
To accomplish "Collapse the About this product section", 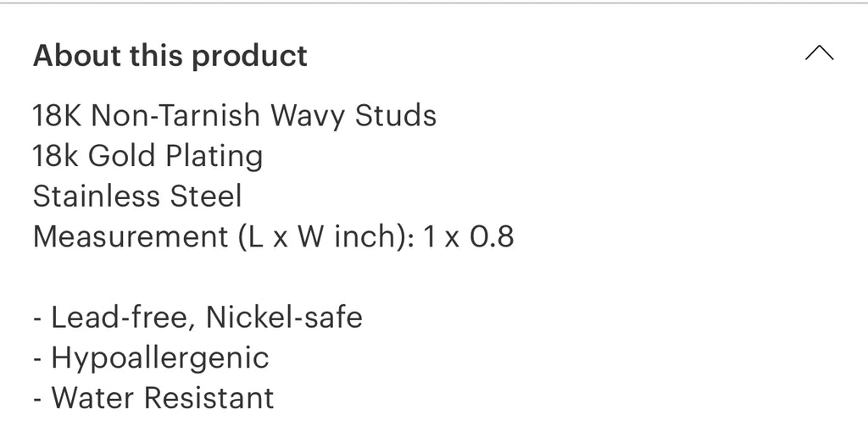I will click(819, 54).
